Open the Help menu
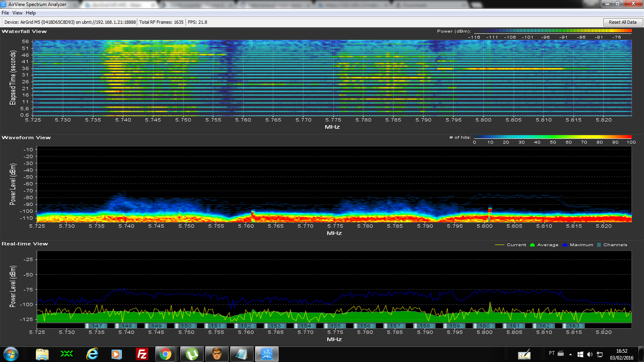 pyautogui.click(x=31, y=13)
